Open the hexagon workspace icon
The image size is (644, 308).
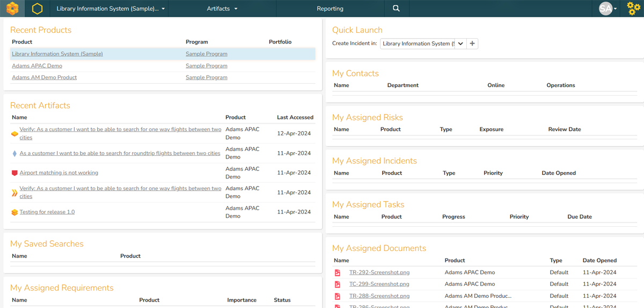[x=37, y=9]
